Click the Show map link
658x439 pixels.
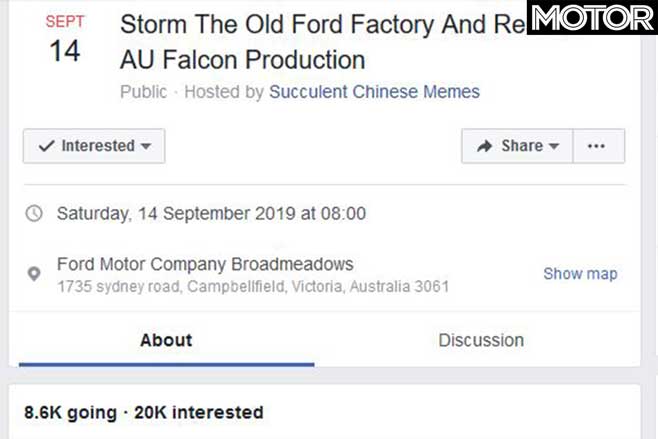[x=580, y=274]
